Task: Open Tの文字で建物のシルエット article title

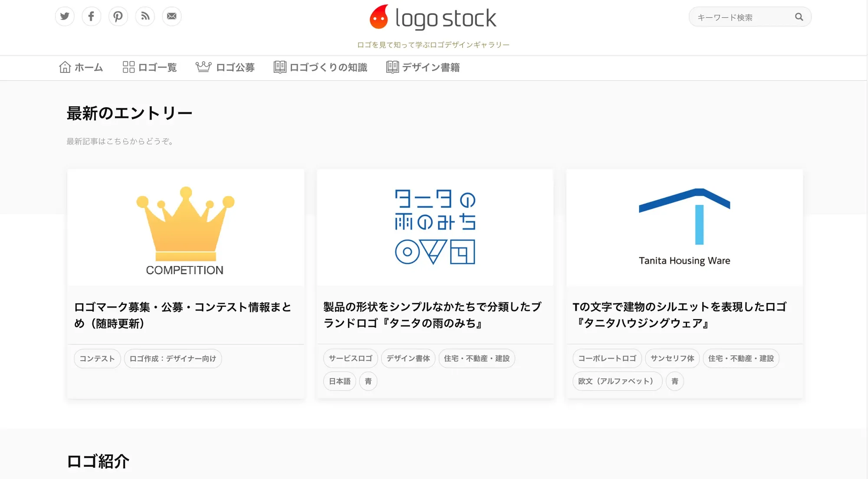Action: [679, 315]
